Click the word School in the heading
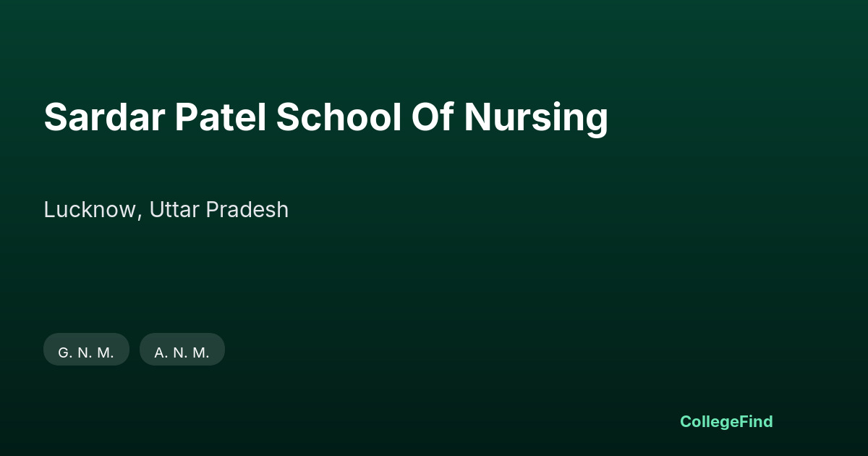 pyautogui.click(x=339, y=117)
